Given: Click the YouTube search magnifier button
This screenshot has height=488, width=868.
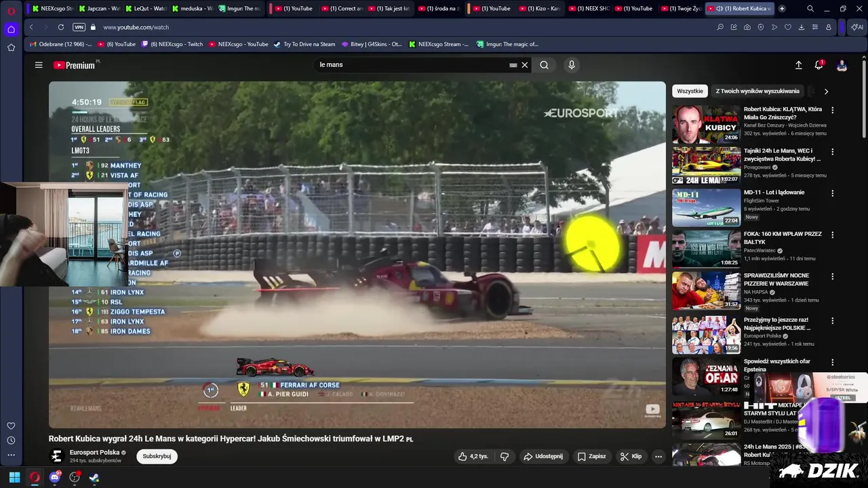Looking at the screenshot, I should (544, 65).
